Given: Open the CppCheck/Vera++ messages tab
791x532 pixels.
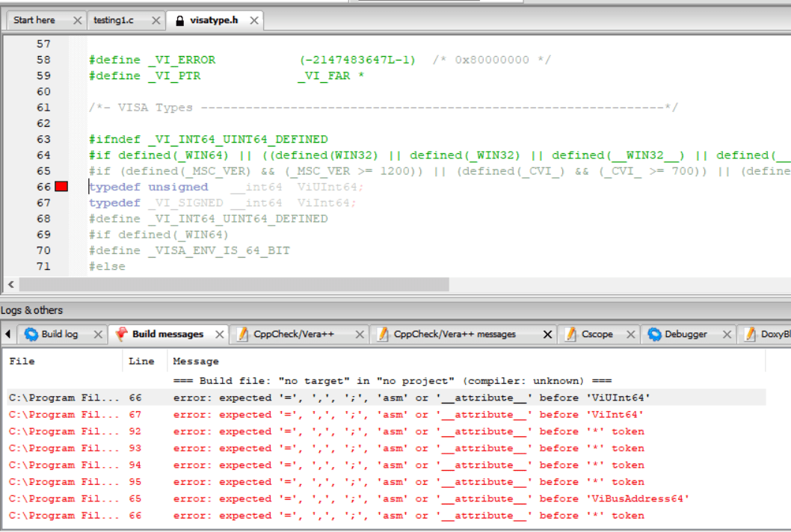Looking at the screenshot, I should (x=455, y=334).
